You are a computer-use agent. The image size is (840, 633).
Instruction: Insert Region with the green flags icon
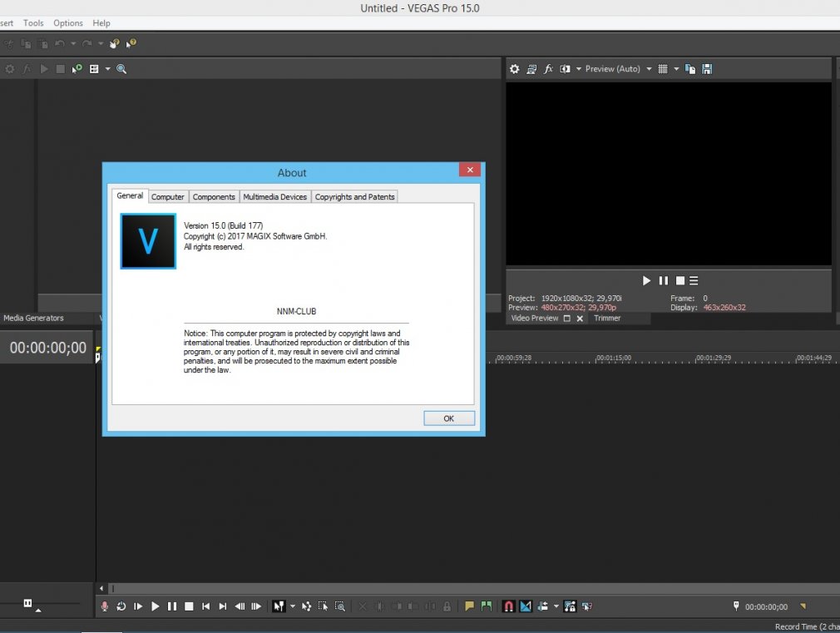pyautogui.click(x=487, y=606)
